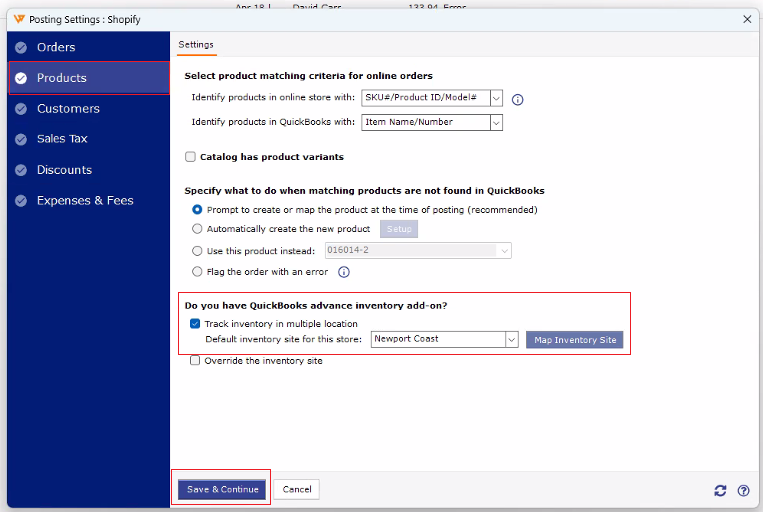
Task: Click info icon beside online store identifier dropdown
Action: point(517,99)
